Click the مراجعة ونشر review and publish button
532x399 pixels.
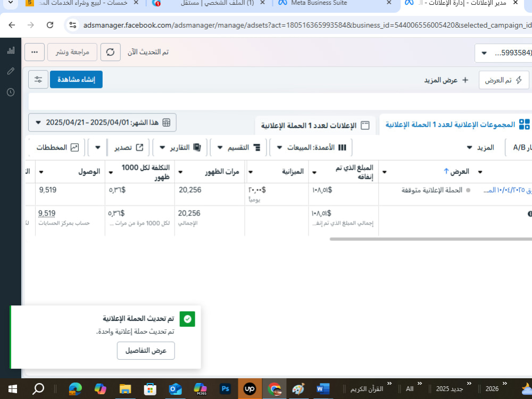click(x=72, y=52)
